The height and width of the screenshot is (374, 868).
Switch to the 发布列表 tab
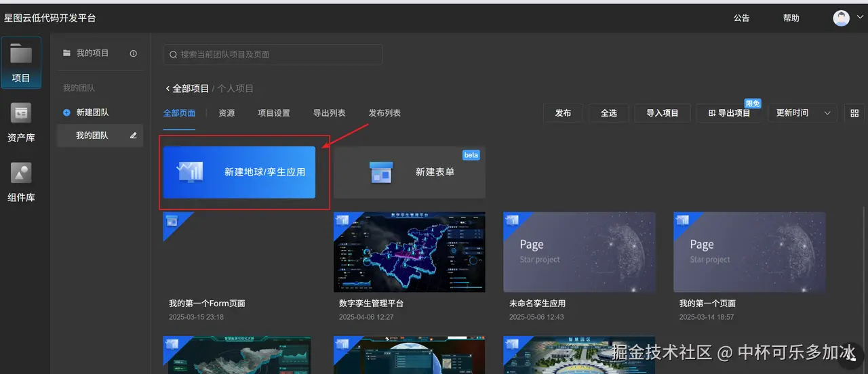(x=384, y=113)
